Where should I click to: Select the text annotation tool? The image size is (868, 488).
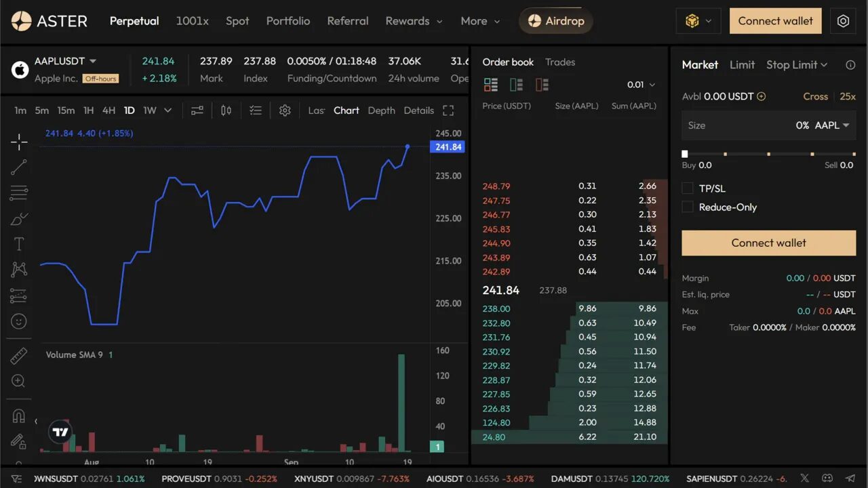coord(18,245)
